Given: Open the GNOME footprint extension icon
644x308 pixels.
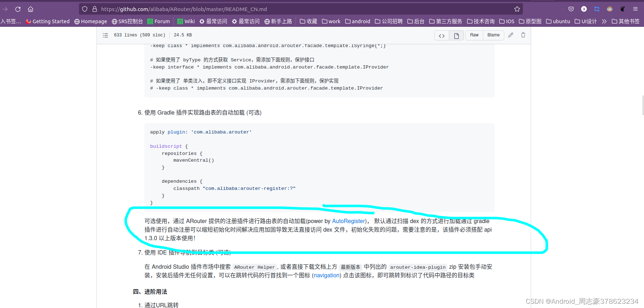Looking at the screenshot, I should 623,9.
